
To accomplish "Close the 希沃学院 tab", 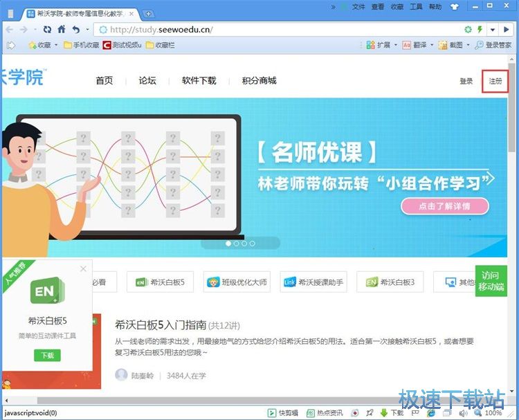I will 131,14.
